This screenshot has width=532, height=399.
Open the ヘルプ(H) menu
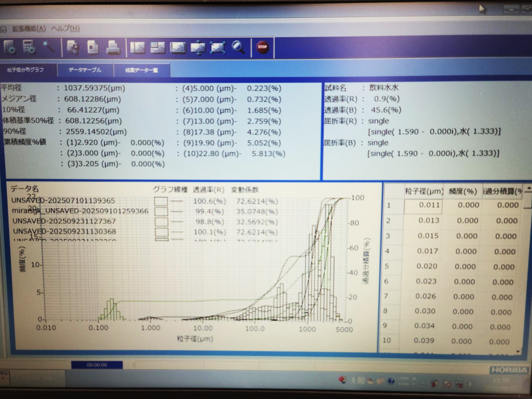pos(65,29)
